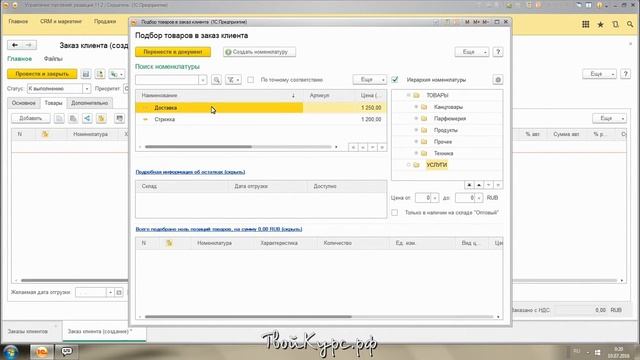640x360 pixels.
Task: Open price 'до' field dropdown arrow
Action: point(479,198)
